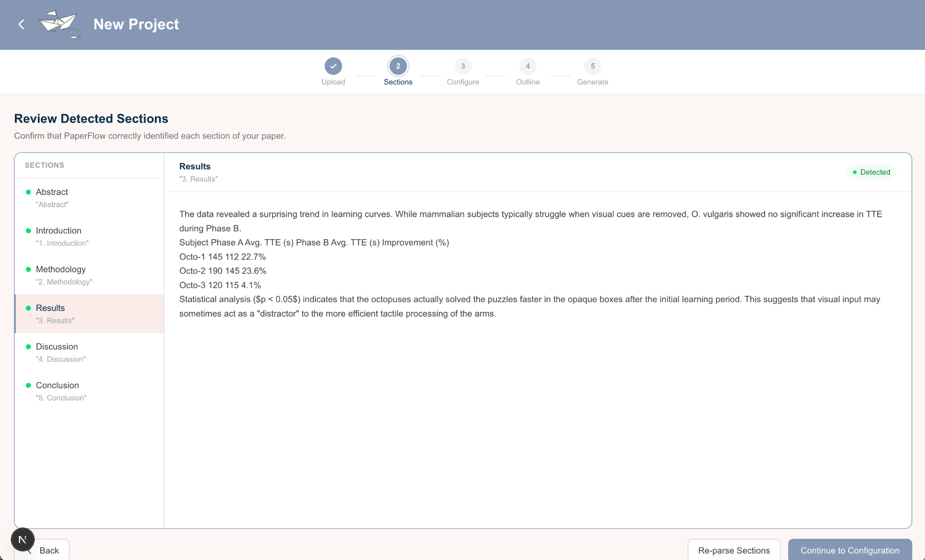The height and width of the screenshot is (560, 925).
Task: Select the Introduction section
Action: (x=89, y=236)
